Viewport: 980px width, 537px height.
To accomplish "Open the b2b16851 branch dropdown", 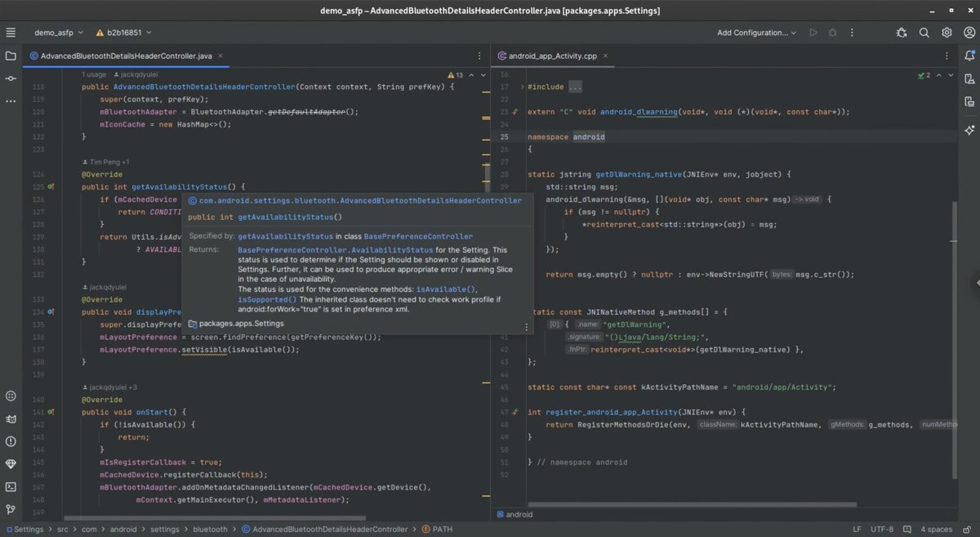I will point(124,33).
